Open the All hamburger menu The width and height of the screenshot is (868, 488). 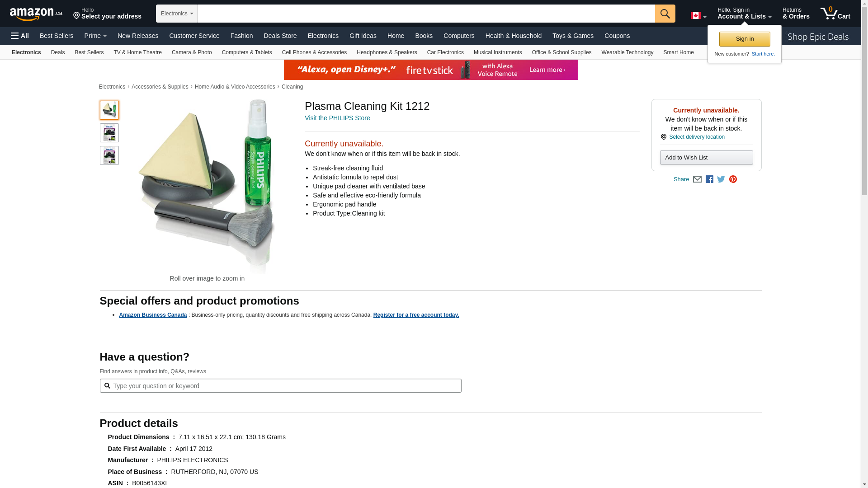[x=20, y=36]
